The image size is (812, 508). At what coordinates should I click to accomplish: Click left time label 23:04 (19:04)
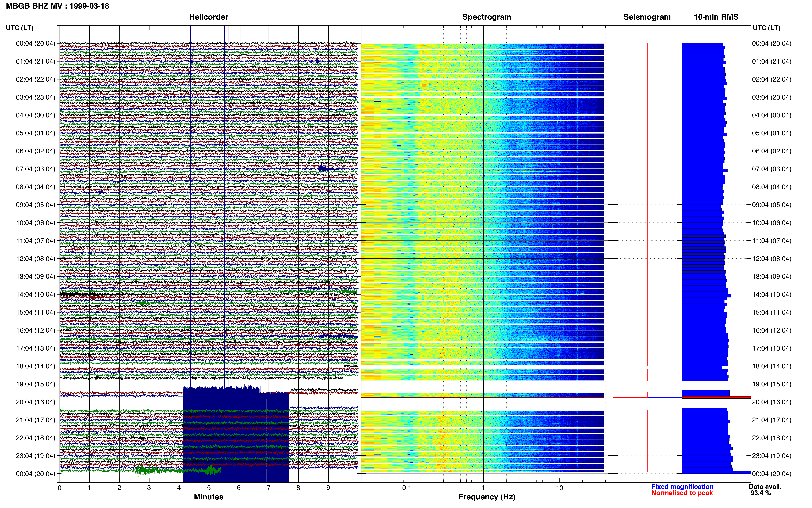[36, 456]
